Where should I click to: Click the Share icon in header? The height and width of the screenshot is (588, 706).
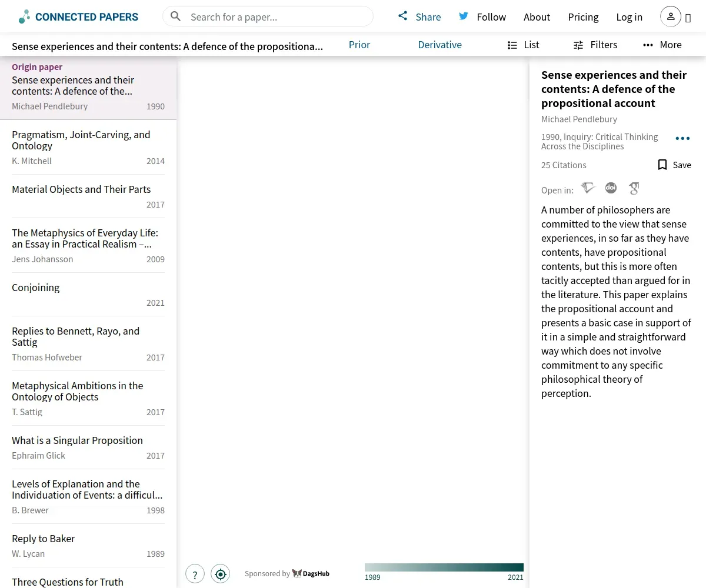pyautogui.click(x=402, y=16)
